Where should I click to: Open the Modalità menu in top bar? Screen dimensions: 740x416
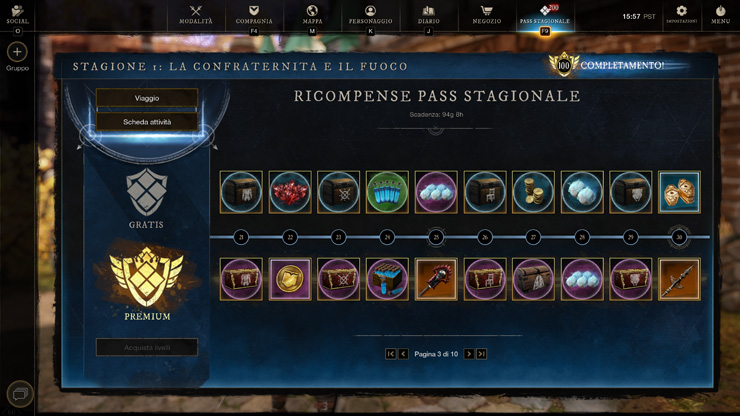click(x=195, y=15)
